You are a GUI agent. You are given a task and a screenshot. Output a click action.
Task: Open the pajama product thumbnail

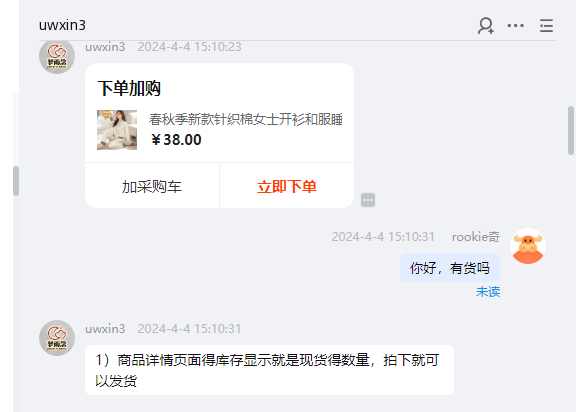pos(117,130)
